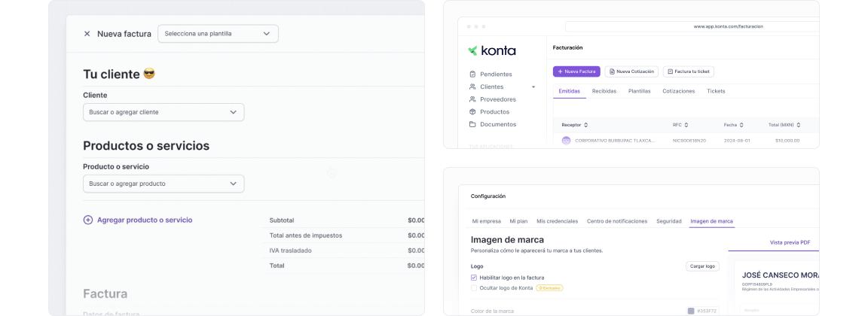Click the Pendientes sidebar icon
868x316 pixels.
point(472,74)
